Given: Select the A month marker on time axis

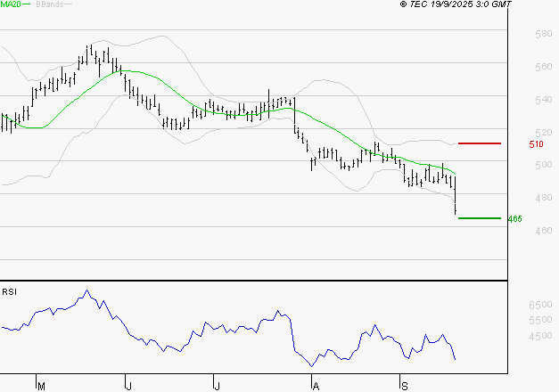Looking at the screenshot, I should (314, 386).
